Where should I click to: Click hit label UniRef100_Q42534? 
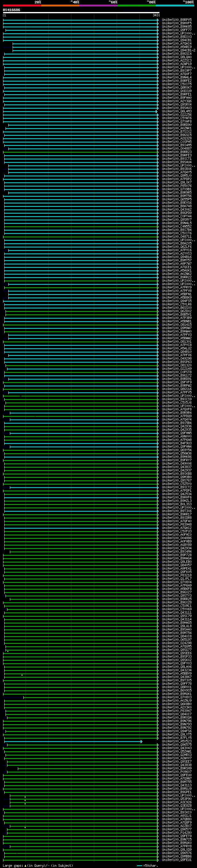[x=177, y=494]
